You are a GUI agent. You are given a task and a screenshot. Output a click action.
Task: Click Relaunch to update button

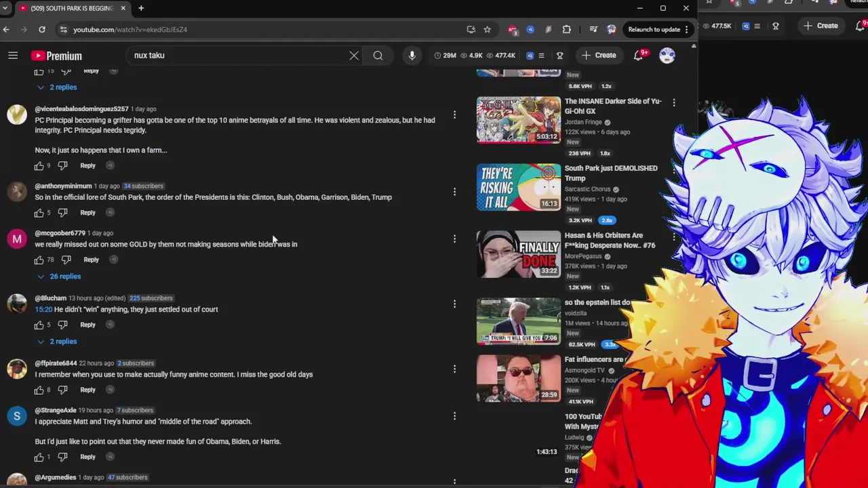click(658, 29)
